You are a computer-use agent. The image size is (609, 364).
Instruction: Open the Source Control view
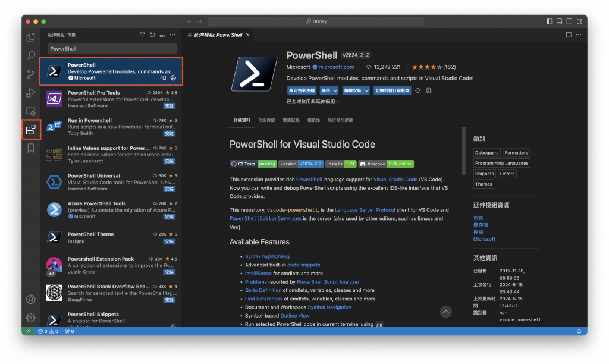[31, 74]
